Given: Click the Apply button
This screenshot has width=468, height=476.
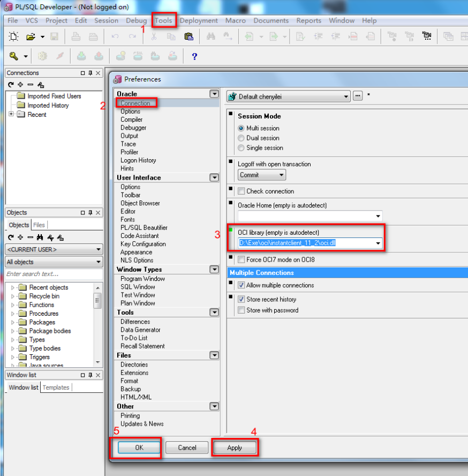Looking at the screenshot, I should point(235,448).
